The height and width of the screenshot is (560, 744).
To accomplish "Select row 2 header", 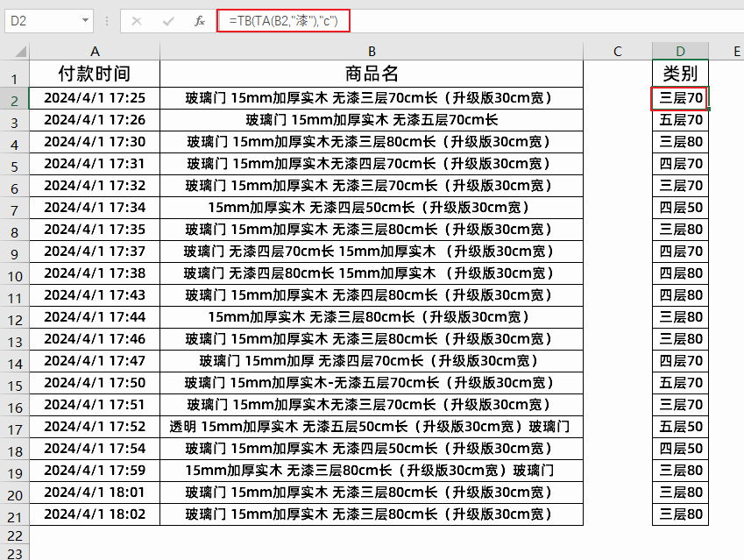I will coord(15,98).
